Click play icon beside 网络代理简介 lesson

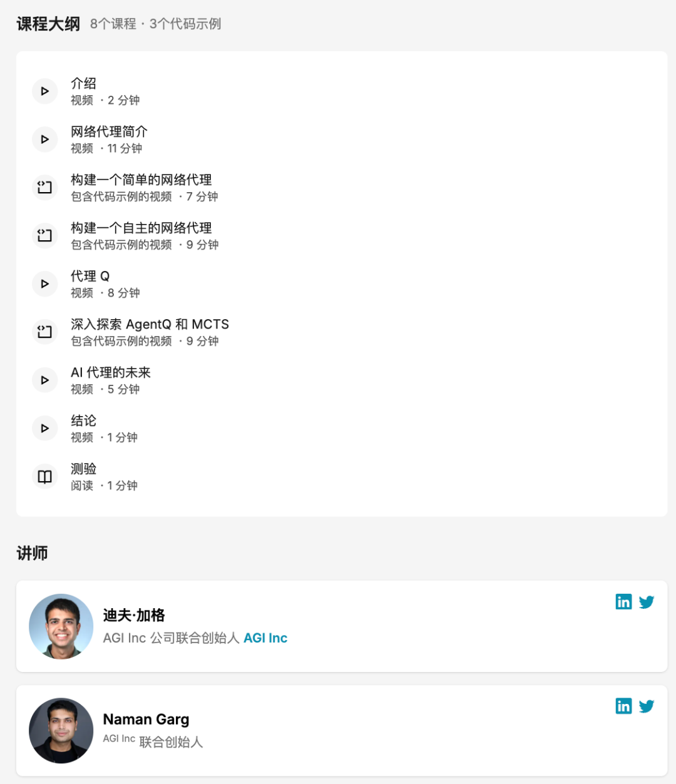click(44, 140)
